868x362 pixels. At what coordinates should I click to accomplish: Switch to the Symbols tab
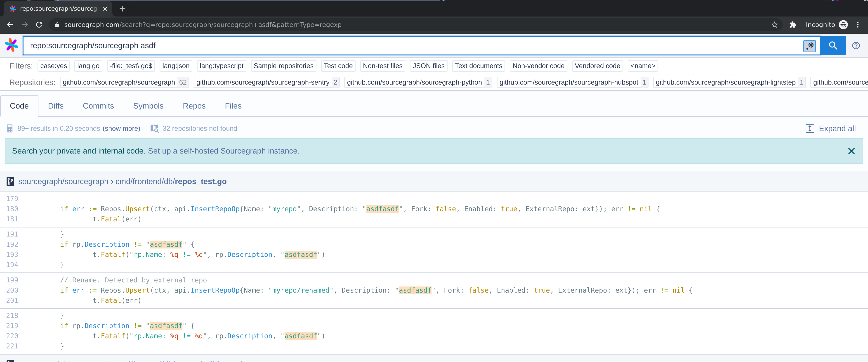tap(148, 106)
